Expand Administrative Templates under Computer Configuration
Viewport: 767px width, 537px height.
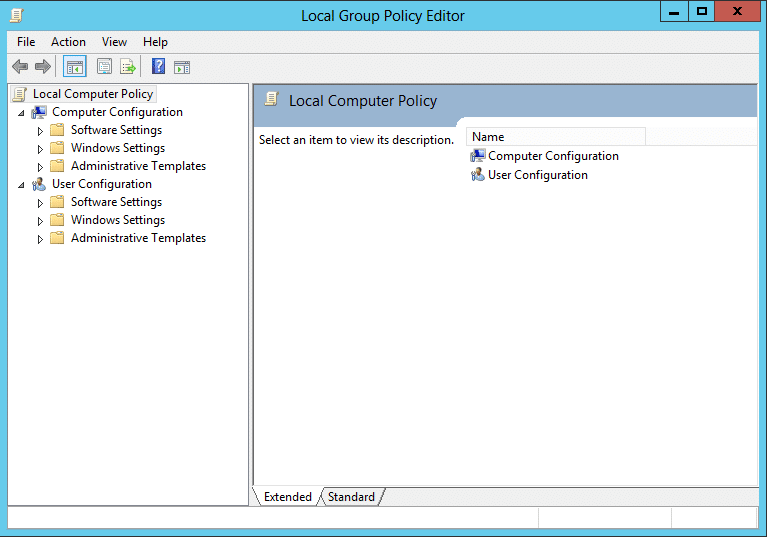point(40,167)
